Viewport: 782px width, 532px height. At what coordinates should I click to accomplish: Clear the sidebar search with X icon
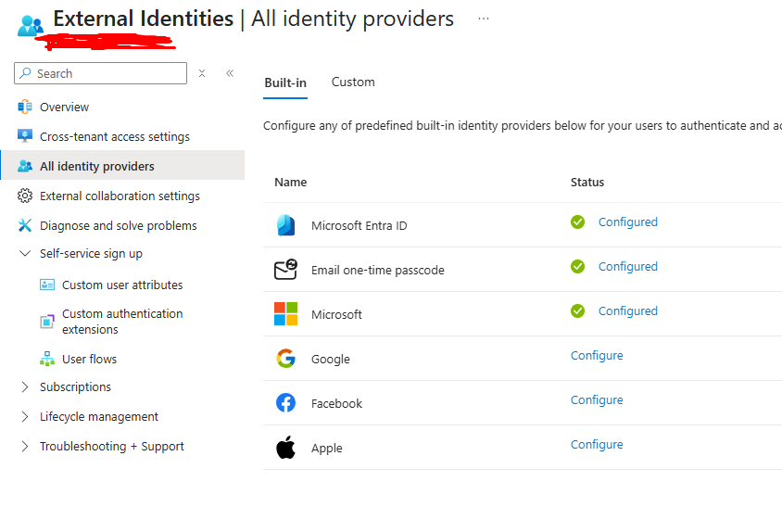pyautogui.click(x=202, y=73)
